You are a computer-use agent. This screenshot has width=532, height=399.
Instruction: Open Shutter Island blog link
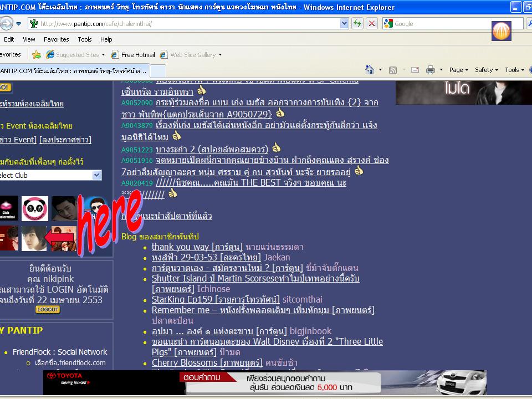coord(255,284)
